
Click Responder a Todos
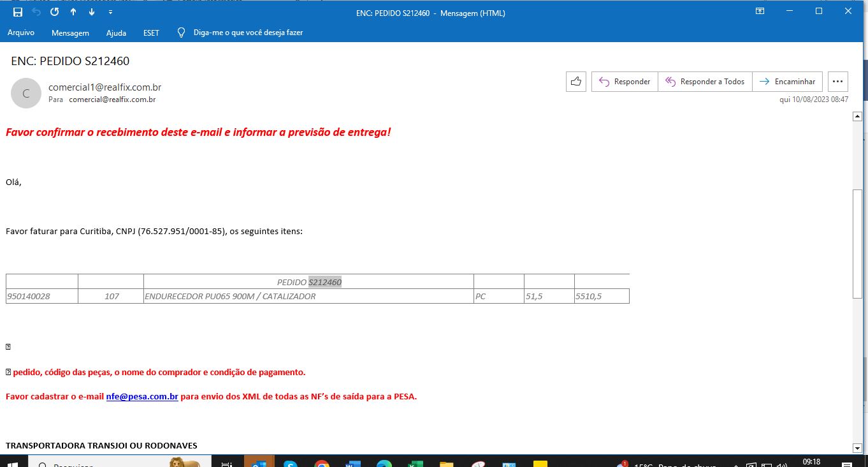[x=705, y=82]
